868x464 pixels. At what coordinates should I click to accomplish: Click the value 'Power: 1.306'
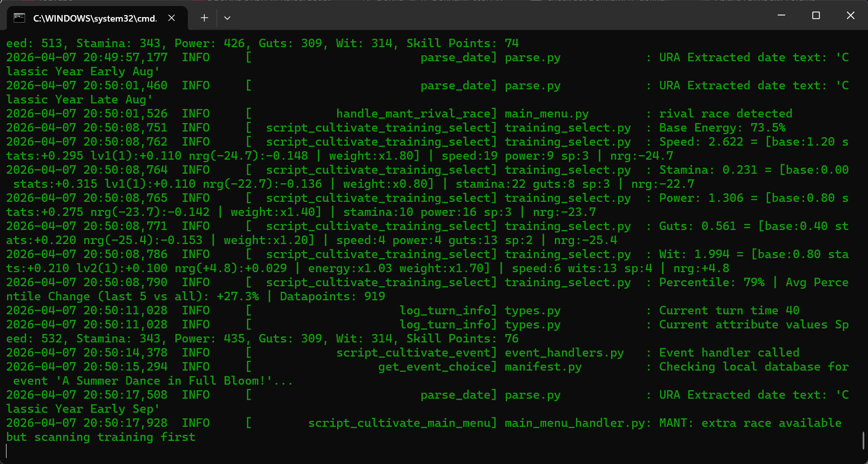pos(701,198)
